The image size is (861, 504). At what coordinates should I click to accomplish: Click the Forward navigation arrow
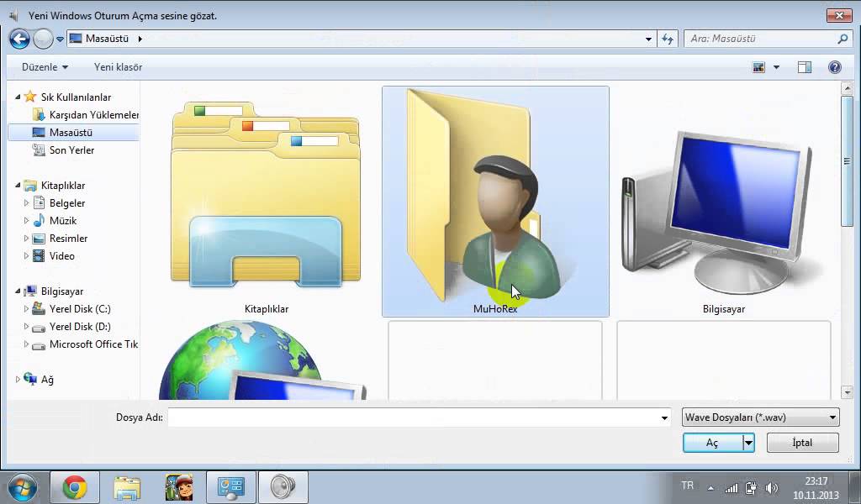(43, 39)
